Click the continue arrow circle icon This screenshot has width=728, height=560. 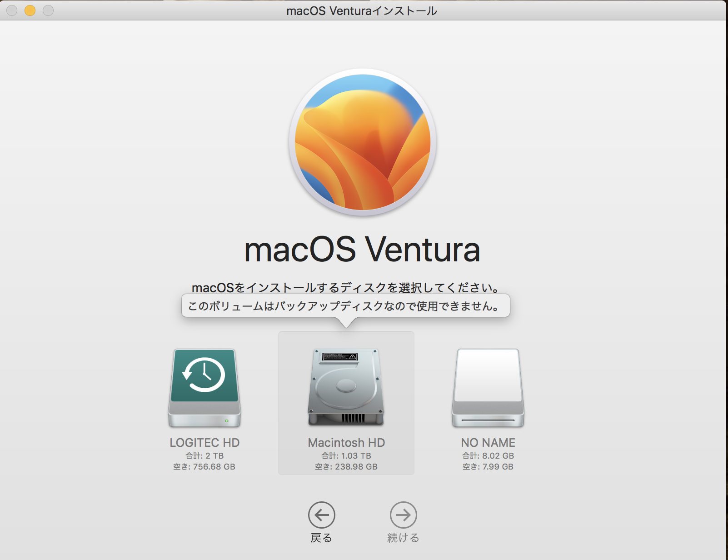coord(404,515)
